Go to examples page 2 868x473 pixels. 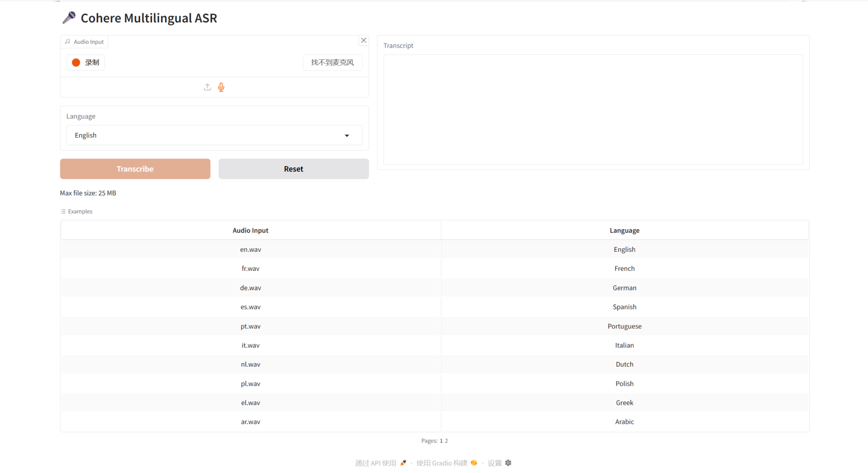446,441
